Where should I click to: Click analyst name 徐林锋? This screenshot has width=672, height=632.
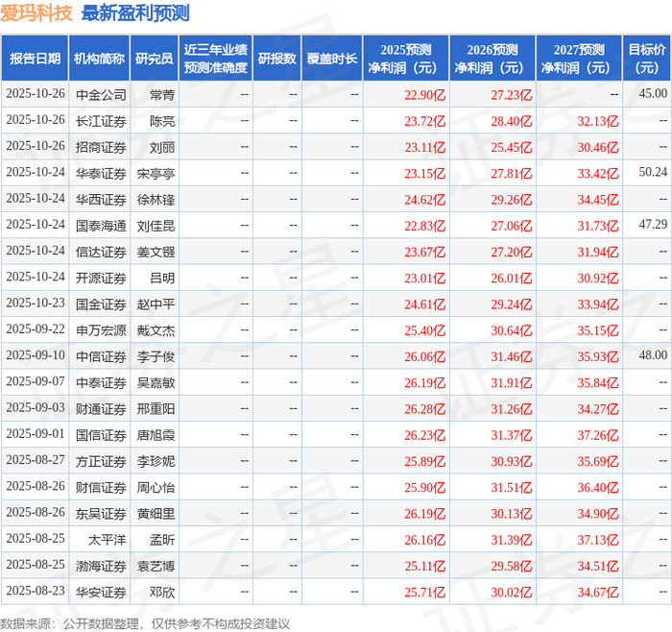(x=156, y=200)
